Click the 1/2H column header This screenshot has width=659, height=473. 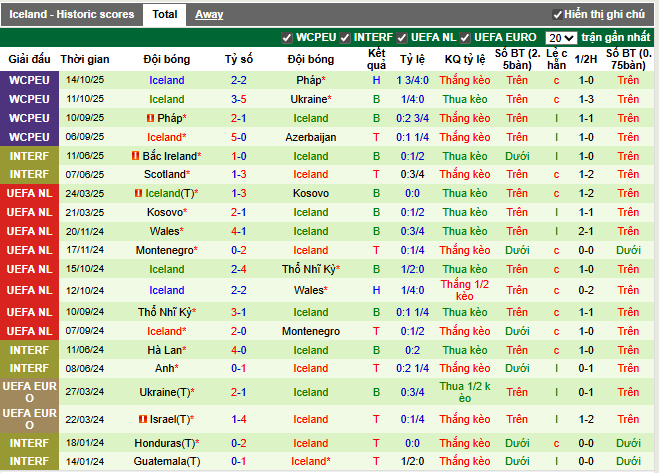click(586, 59)
